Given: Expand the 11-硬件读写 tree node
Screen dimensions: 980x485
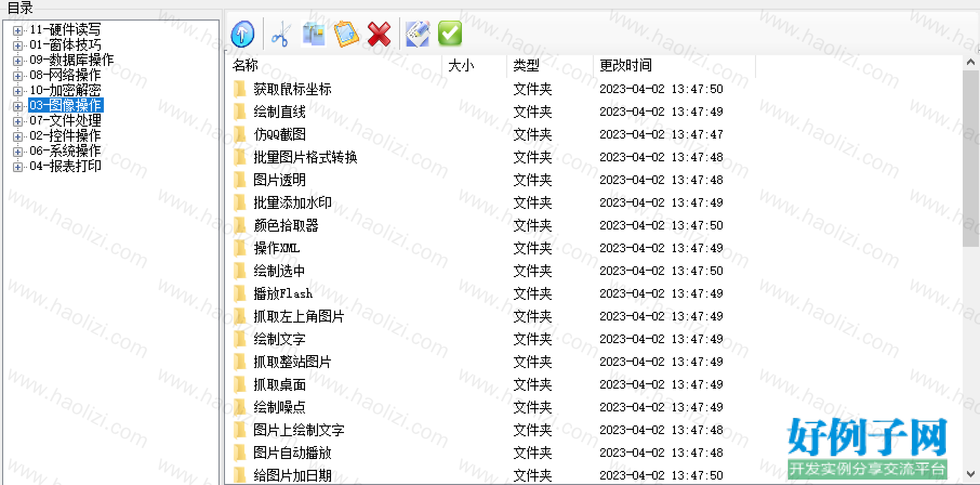Looking at the screenshot, I should tap(18, 31).
